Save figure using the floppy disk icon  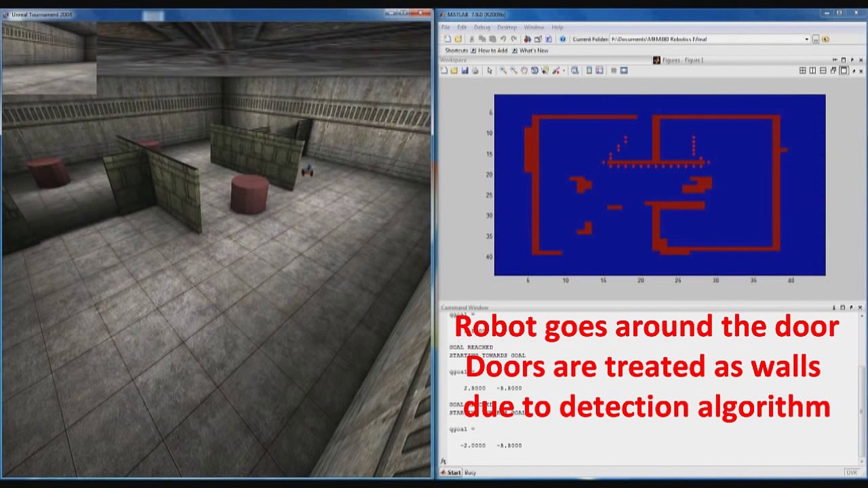pos(465,70)
